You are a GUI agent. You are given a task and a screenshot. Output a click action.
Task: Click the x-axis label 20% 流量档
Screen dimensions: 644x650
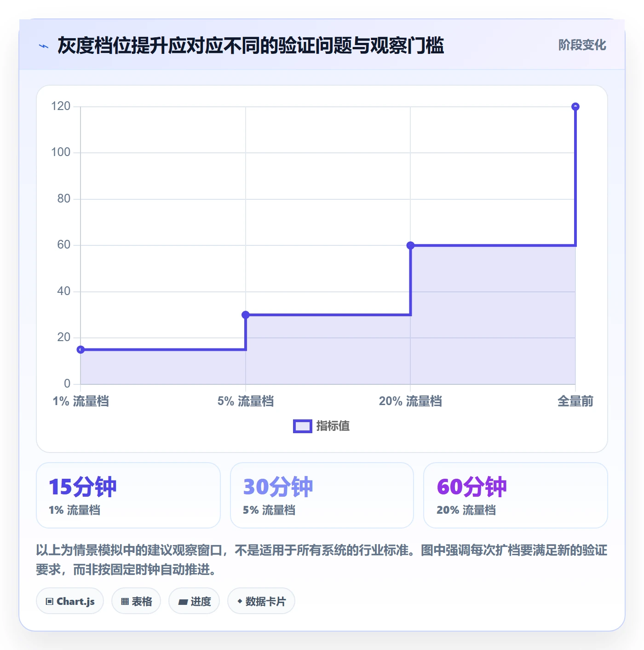(x=410, y=401)
